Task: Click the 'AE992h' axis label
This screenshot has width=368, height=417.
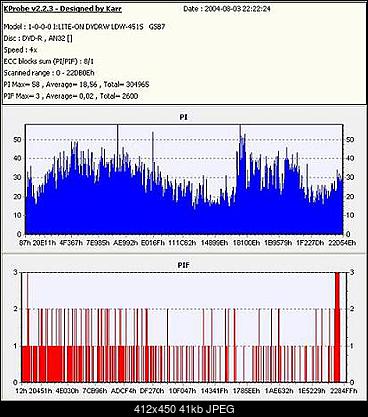Action: [125, 243]
